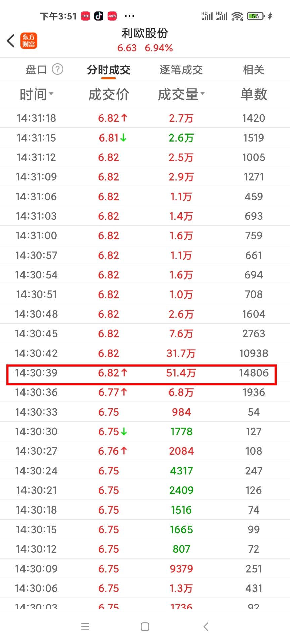Open the 东方财富 logo icon

[29, 41]
